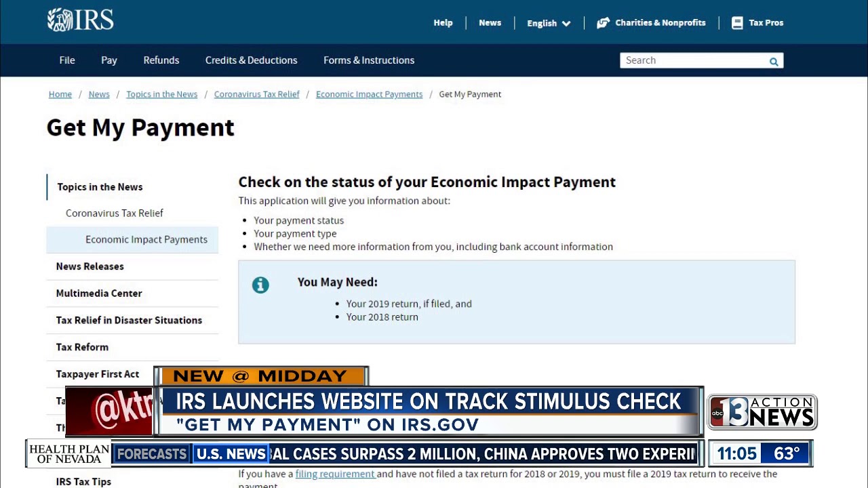Click 'Check on the status' section heading

coord(427,182)
